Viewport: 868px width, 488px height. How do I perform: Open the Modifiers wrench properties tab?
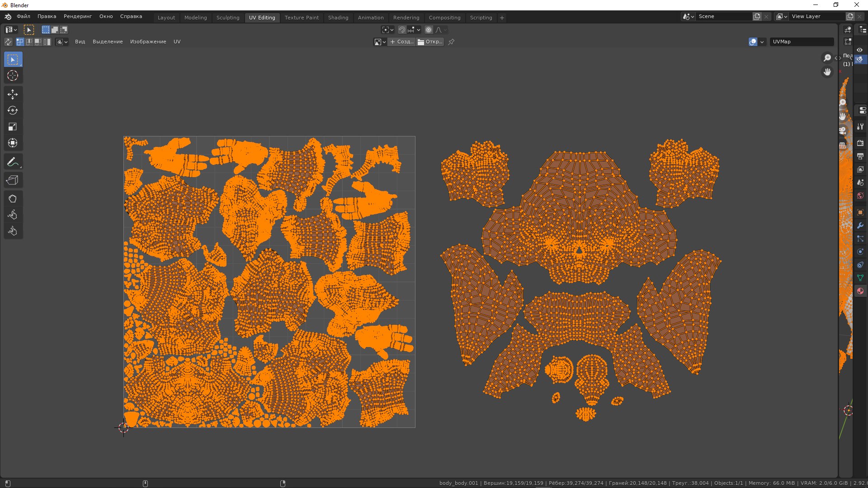point(860,225)
